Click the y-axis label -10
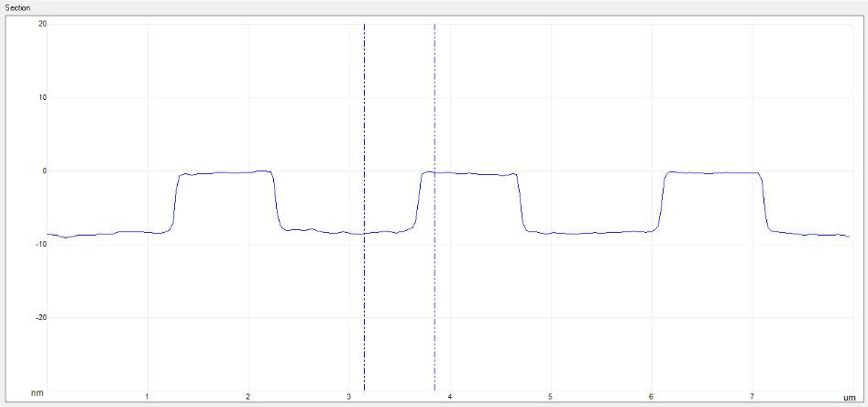The width and height of the screenshot is (868, 407). pos(41,244)
